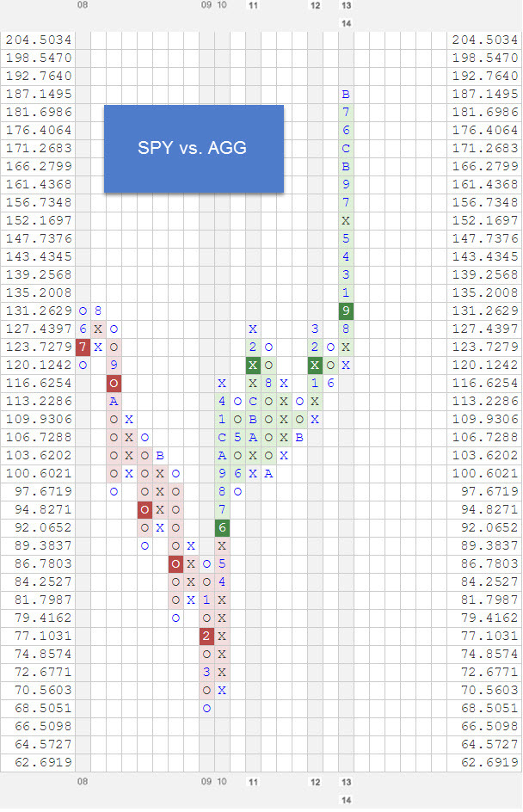
Task: Select the green highlighted 6 cell in row 92.0652
Action: pos(222,527)
